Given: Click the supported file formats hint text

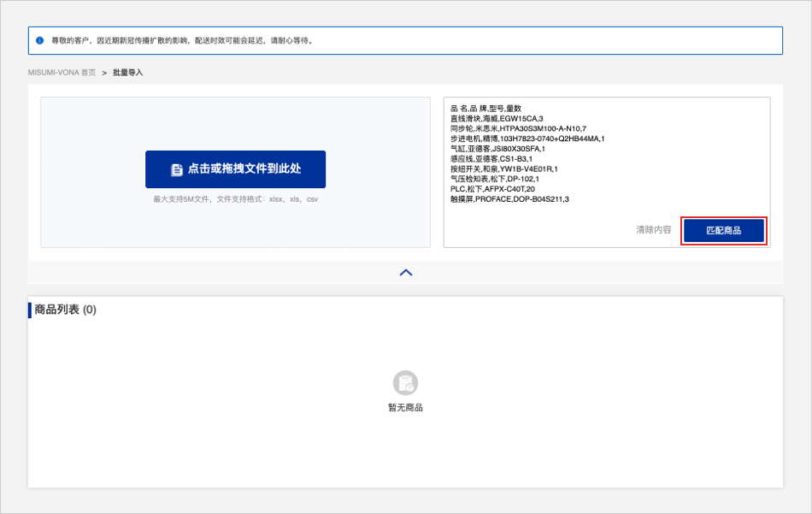Looking at the screenshot, I should coord(235,199).
